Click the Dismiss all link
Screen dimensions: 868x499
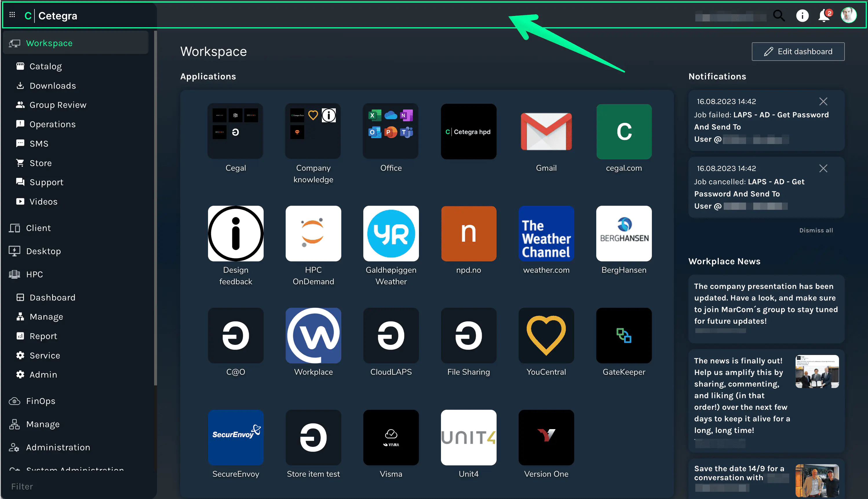816,230
